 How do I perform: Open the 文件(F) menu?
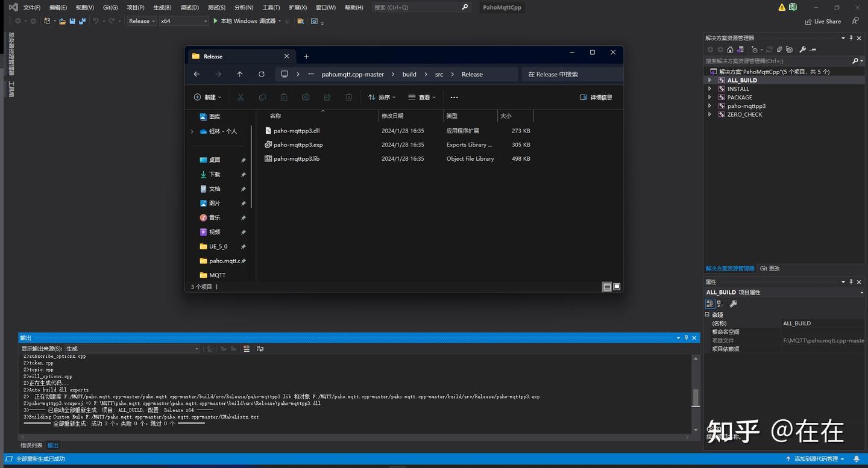pos(32,7)
